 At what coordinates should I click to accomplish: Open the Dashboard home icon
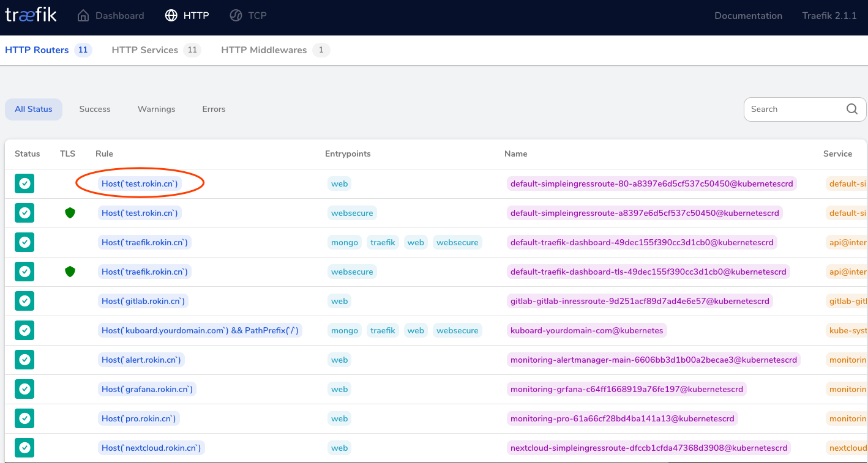[83, 16]
